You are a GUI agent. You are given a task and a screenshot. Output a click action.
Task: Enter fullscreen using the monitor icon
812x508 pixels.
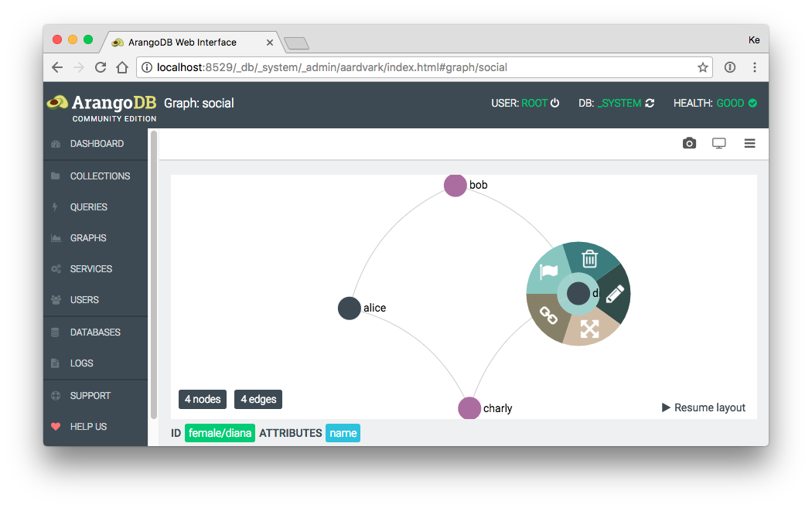(x=719, y=144)
